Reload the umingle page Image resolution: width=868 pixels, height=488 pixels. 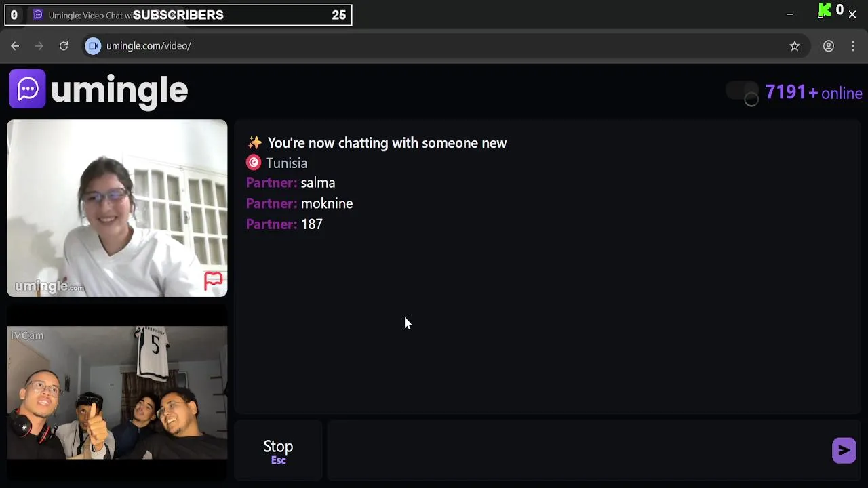(64, 46)
